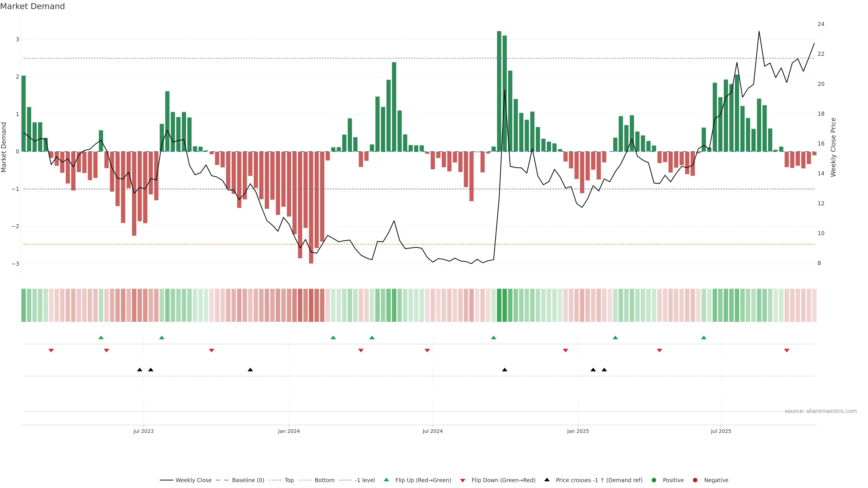The height and width of the screenshot is (488, 868).
Task: Select the leftmost green flip-up triangle marker
Action: tap(101, 338)
